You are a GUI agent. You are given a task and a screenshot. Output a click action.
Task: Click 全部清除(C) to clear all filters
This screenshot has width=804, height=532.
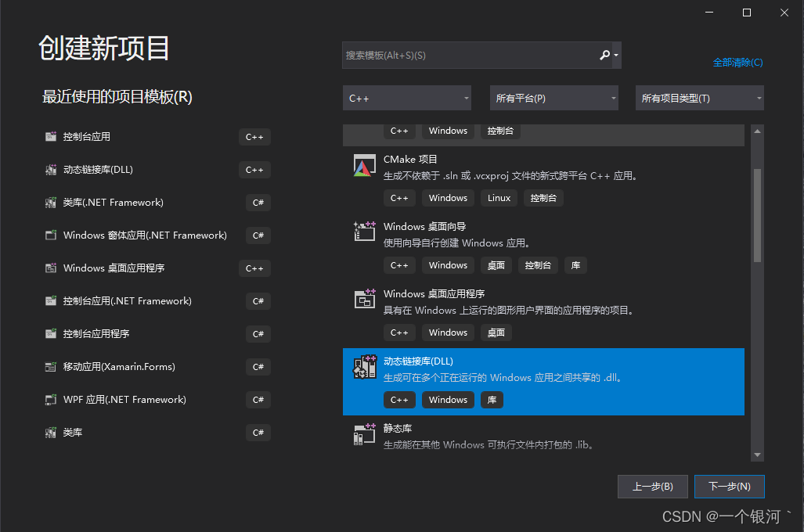pyautogui.click(x=737, y=63)
